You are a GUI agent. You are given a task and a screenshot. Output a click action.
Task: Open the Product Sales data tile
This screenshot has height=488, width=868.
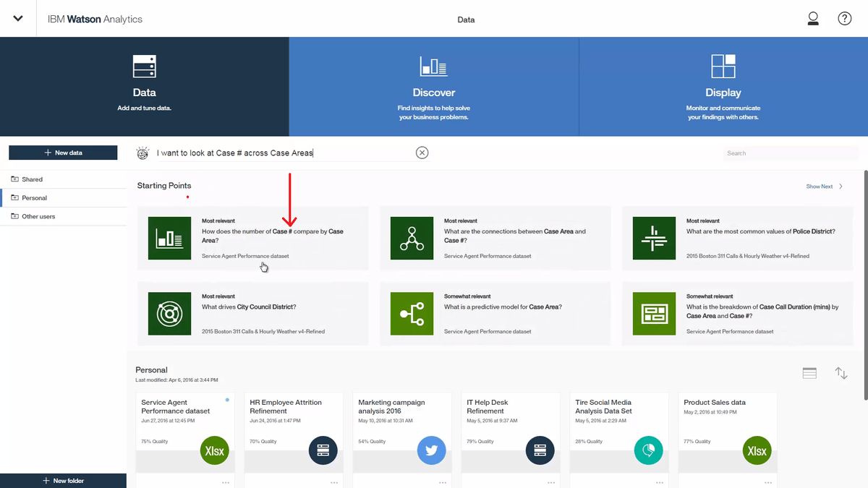(x=728, y=438)
